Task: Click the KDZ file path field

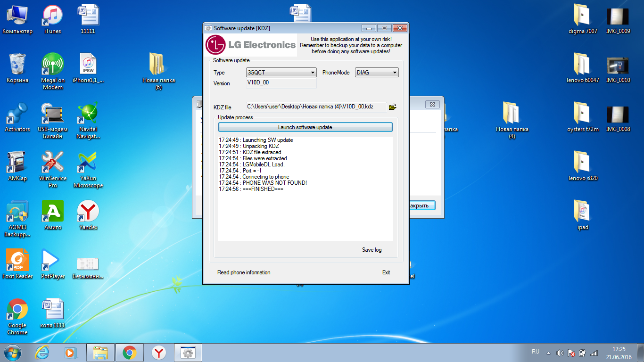Action: pos(315,107)
